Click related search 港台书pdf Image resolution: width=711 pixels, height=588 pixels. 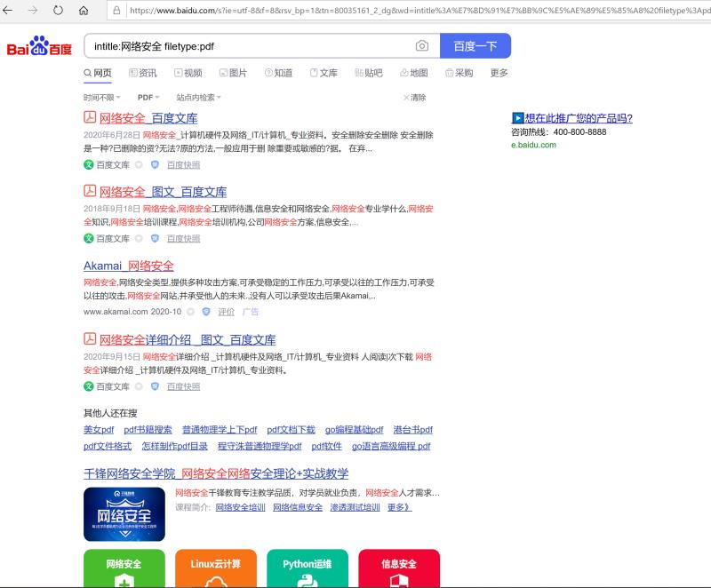pyautogui.click(x=413, y=429)
